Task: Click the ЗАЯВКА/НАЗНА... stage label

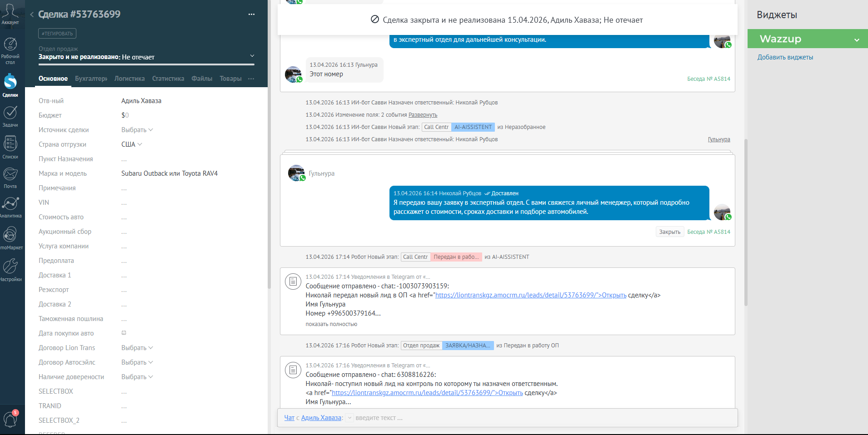Action: click(x=468, y=346)
